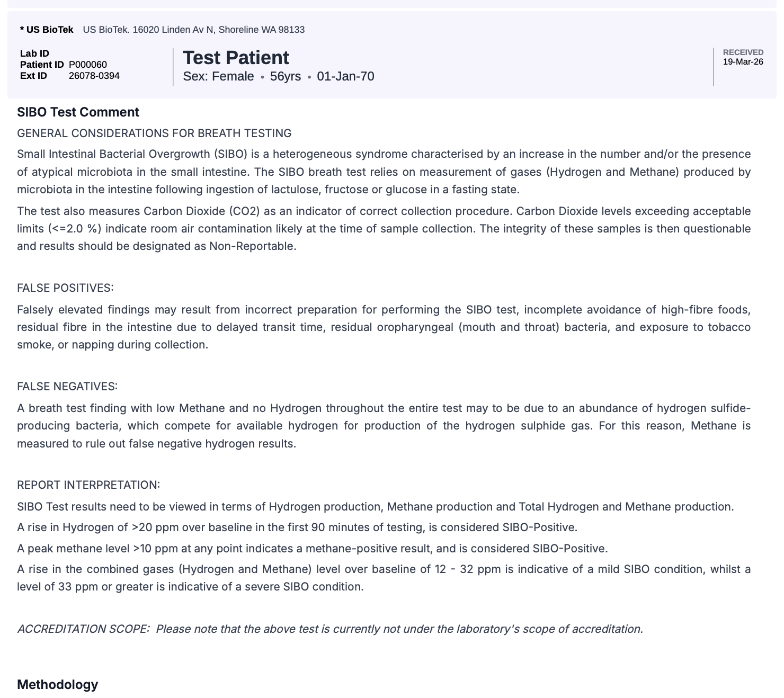Select the Patient ID value P000060

coord(88,65)
